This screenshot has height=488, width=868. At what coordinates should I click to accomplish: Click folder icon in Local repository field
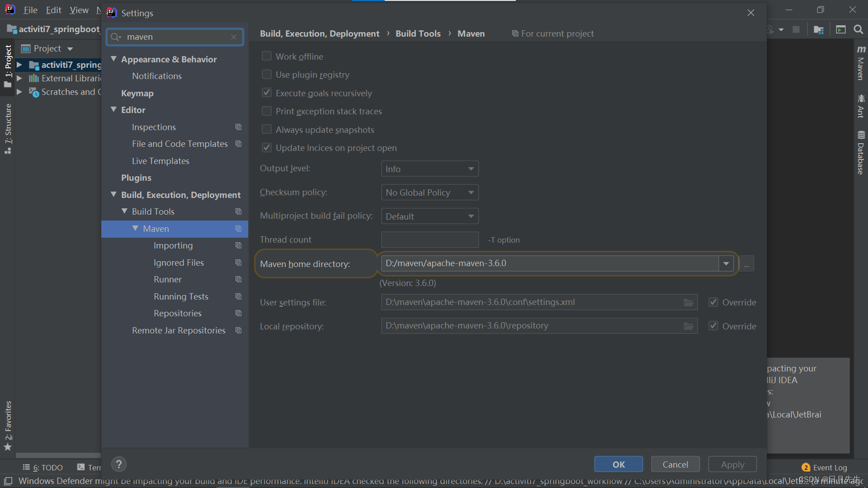tap(688, 326)
